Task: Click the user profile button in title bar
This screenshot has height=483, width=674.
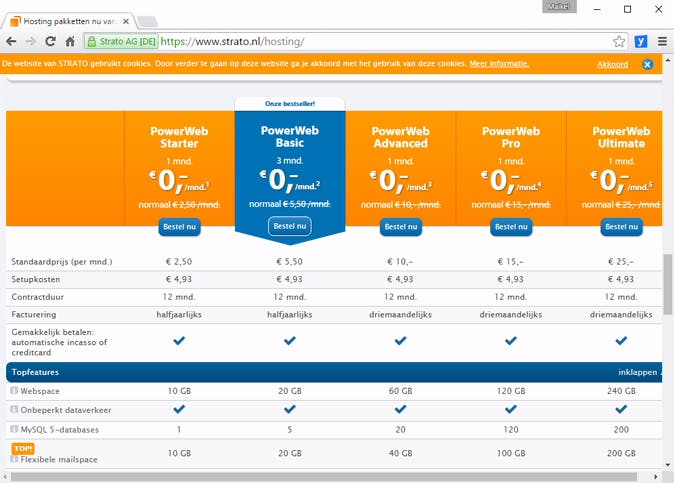Action: click(559, 7)
